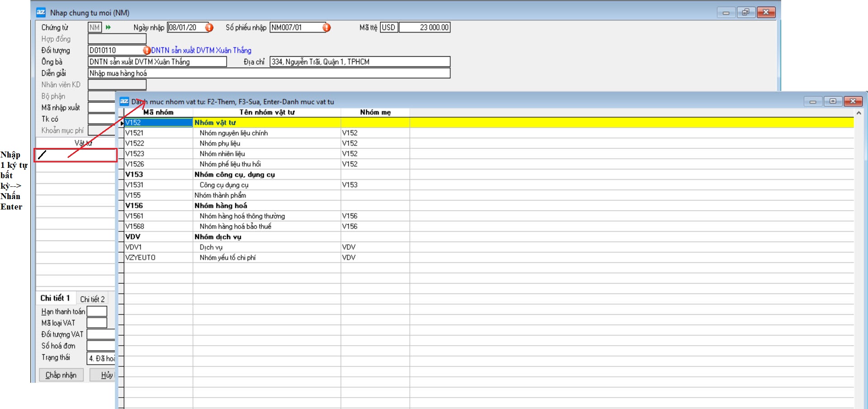
Task: Click the Địa chỉ address field
Action: click(360, 62)
